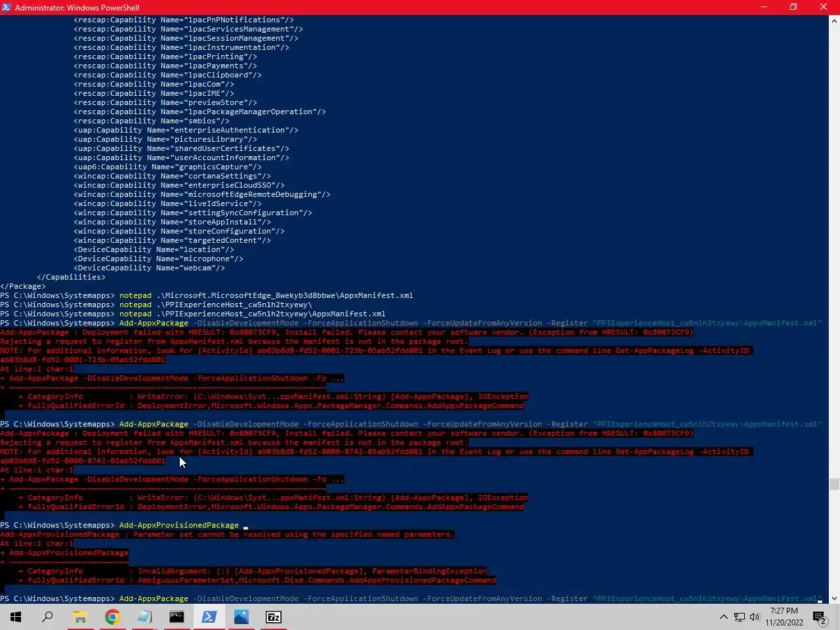
Task: Open taskbar search magnifier
Action: coord(47,617)
